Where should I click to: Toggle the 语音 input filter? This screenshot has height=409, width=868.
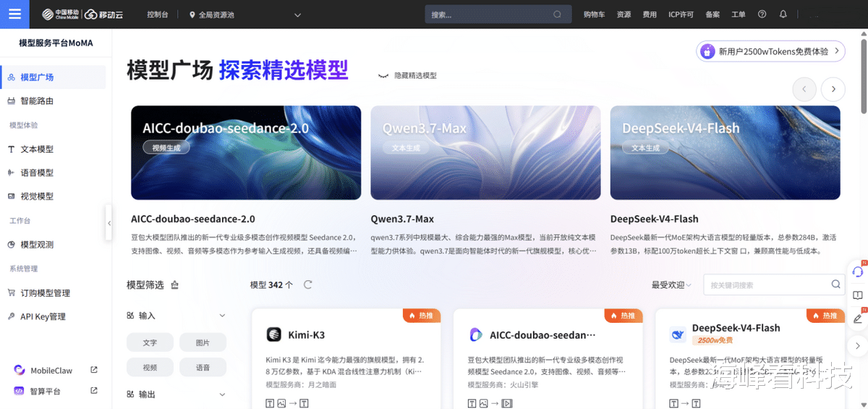click(x=203, y=367)
